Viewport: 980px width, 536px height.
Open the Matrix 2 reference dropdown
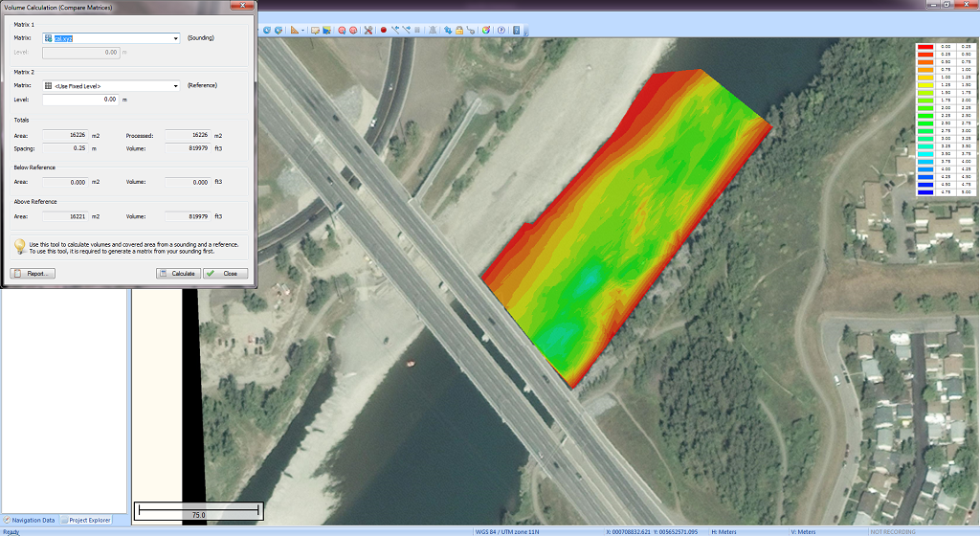coord(176,86)
